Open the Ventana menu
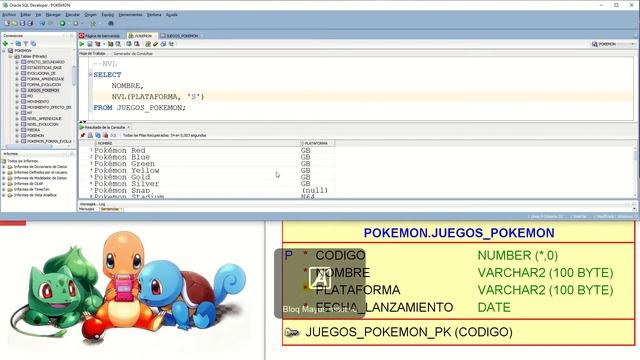The image size is (640, 360). (154, 15)
